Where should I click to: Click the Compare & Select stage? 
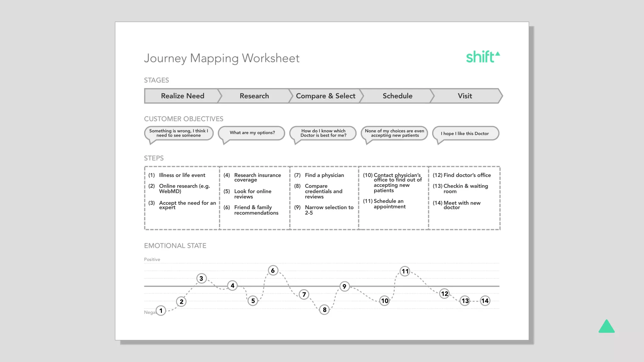(325, 96)
